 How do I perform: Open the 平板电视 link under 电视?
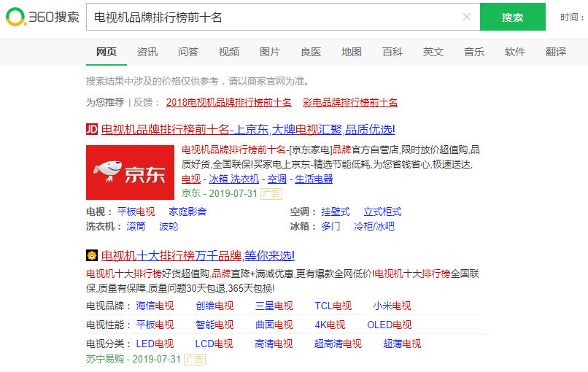136,212
